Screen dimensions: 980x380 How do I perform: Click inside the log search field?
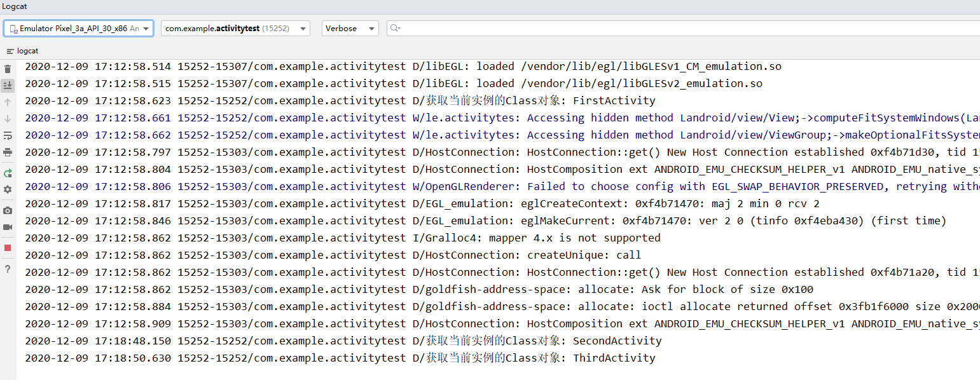click(x=572, y=28)
